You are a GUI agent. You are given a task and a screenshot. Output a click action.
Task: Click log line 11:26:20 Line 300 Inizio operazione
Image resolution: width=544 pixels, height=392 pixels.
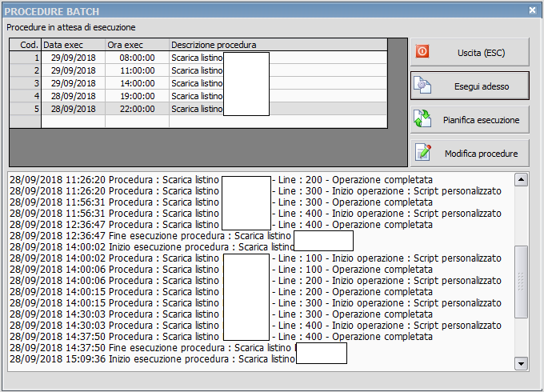pyautogui.click(x=255, y=190)
